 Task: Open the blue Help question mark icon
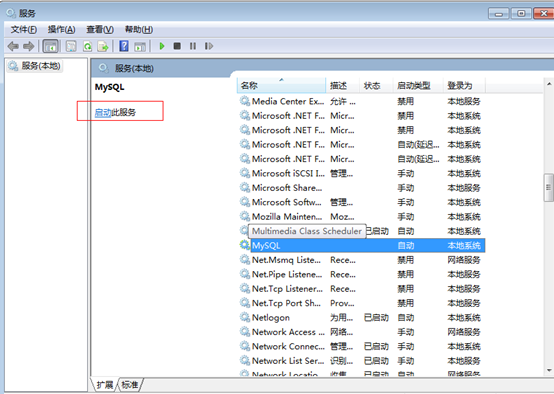tap(124, 46)
